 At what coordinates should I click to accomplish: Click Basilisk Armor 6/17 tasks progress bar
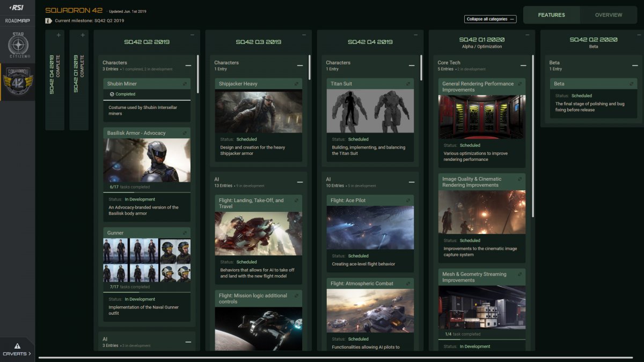tap(147, 192)
